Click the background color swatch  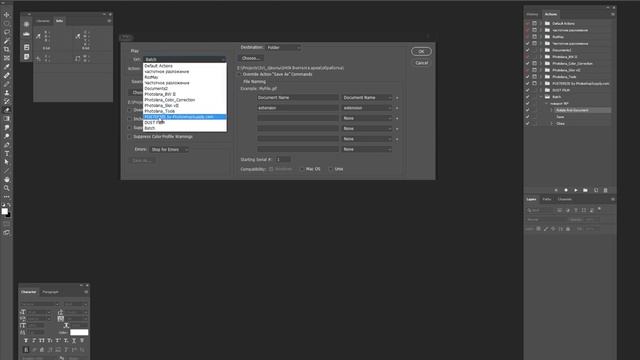(9, 215)
